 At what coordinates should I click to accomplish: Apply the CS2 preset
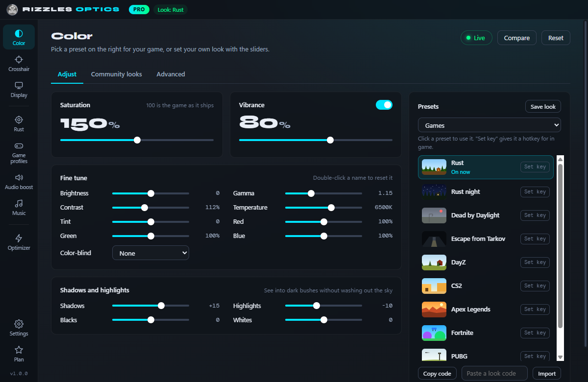(486, 286)
